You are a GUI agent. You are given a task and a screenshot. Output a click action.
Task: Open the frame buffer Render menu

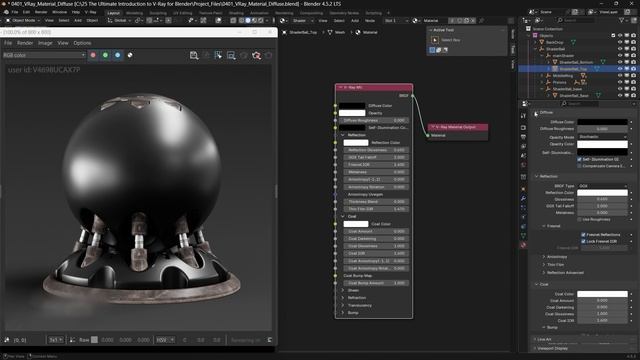[25, 43]
